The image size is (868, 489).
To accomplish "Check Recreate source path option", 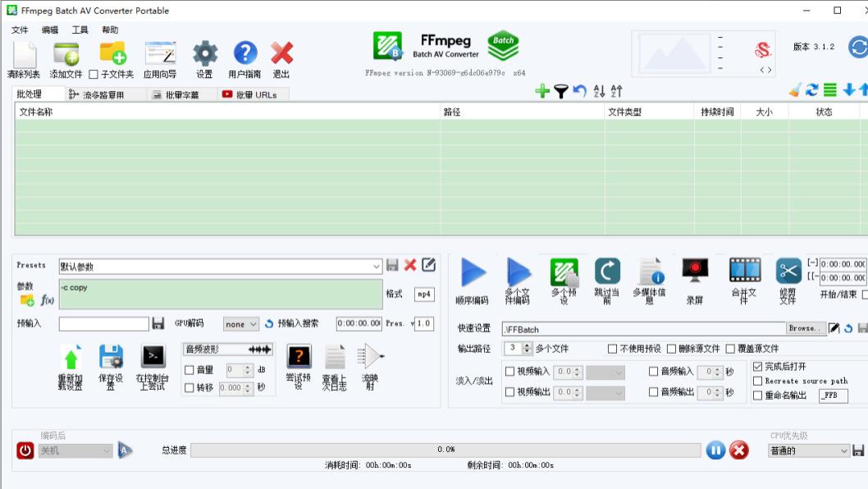I will tap(758, 381).
